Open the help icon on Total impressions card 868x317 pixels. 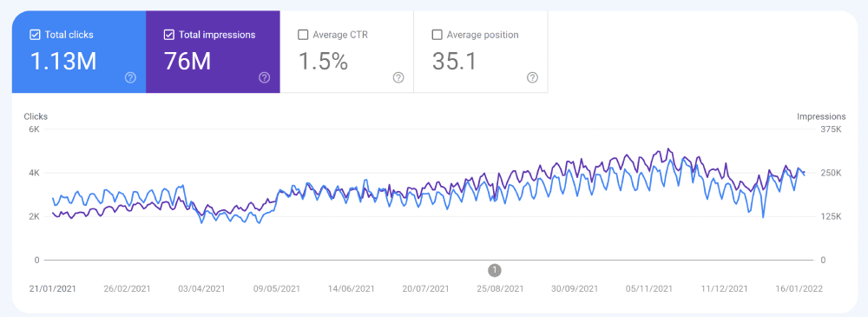point(265,77)
